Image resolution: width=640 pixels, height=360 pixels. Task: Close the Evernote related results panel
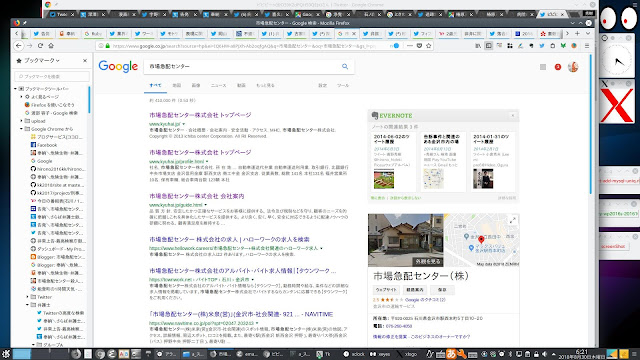[x=513, y=116]
